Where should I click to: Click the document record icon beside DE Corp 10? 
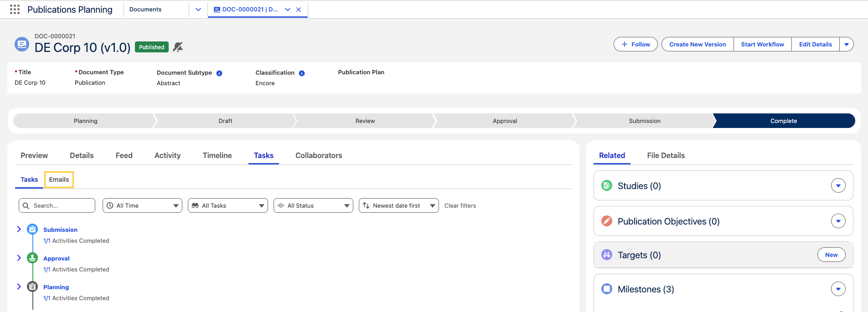[22, 44]
